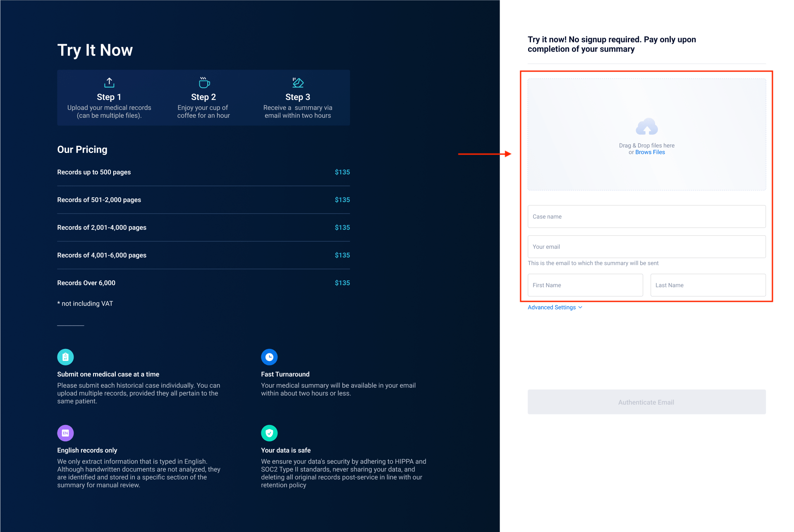This screenshot has height=532, width=794.
Task: Expand the Advanced Settings section
Action: pos(554,307)
